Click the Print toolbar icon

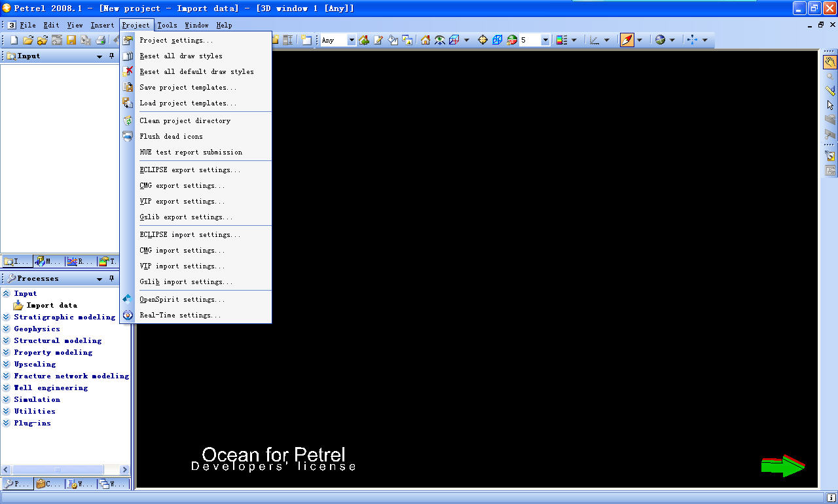click(100, 40)
